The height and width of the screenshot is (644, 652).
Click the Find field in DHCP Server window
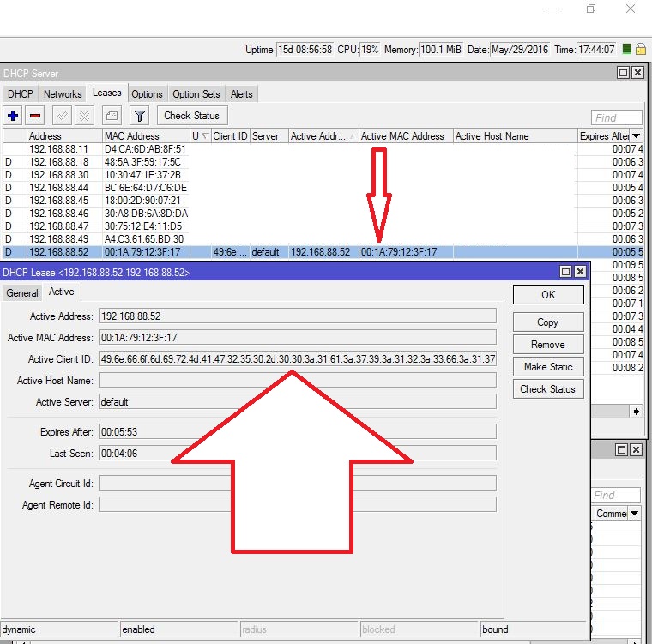pyautogui.click(x=616, y=117)
